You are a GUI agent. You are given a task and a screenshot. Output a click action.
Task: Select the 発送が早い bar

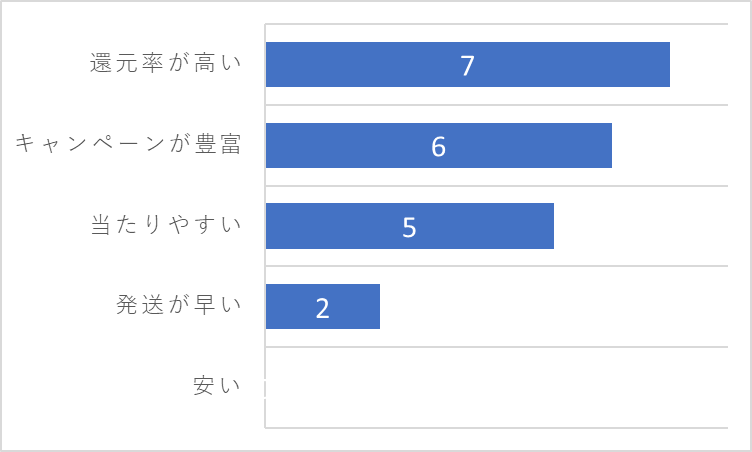coord(323,307)
